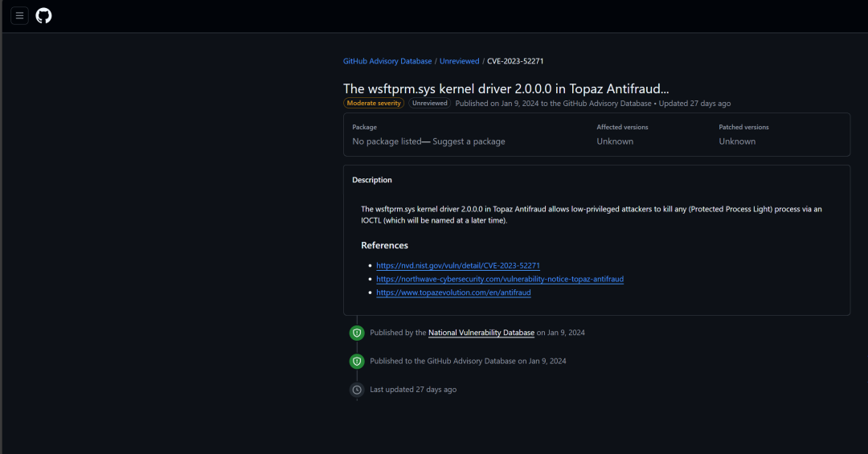Click Published to the GitHub Advisory Database line
Viewport: 868px width, 454px height.
tap(468, 361)
